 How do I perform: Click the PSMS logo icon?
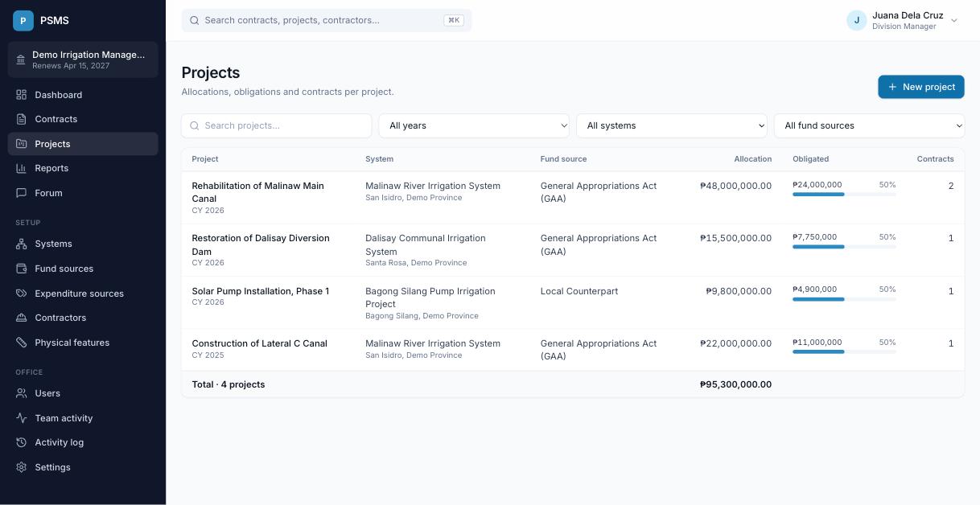click(x=23, y=20)
